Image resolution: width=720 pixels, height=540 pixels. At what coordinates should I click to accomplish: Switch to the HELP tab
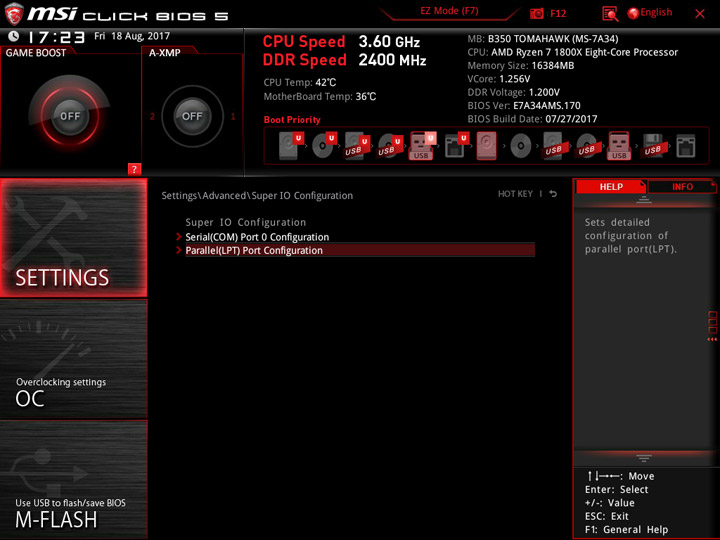click(x=611, y=186)
